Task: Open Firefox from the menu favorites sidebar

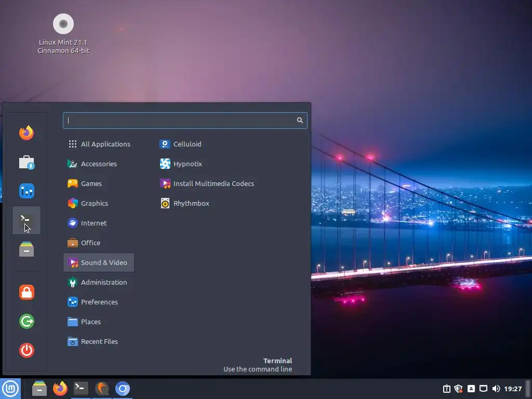Action: coord(26,132)
